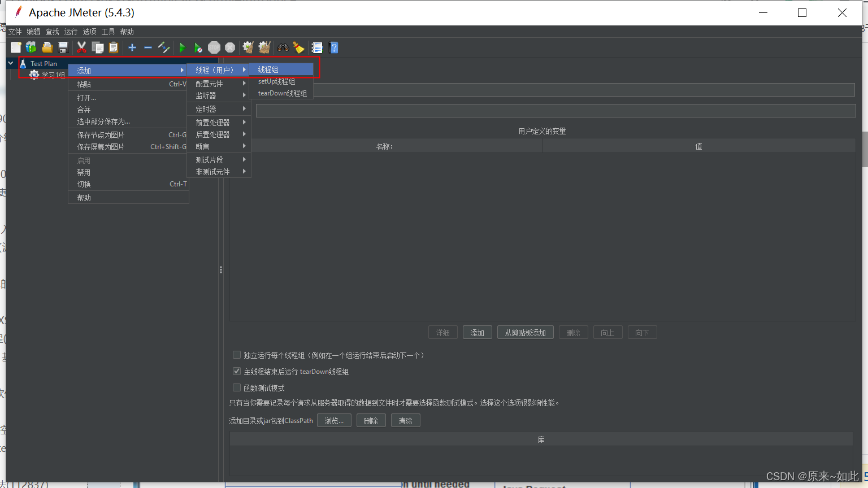
Task: Open the 文件 menu in menu bar
Action: coord(15,32)
